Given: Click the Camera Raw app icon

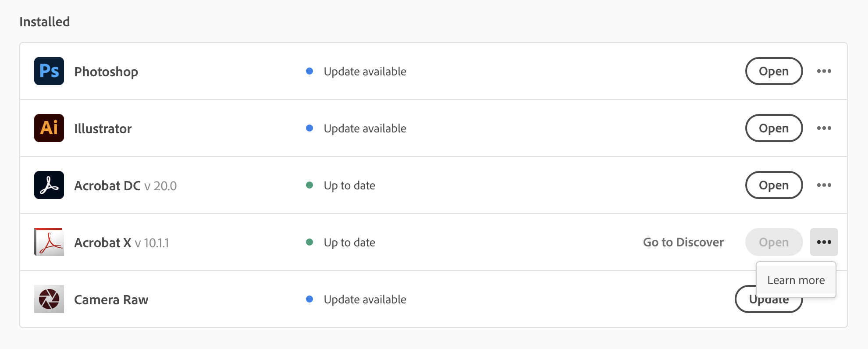Looking at the screenshot, I should pos(49,299).
